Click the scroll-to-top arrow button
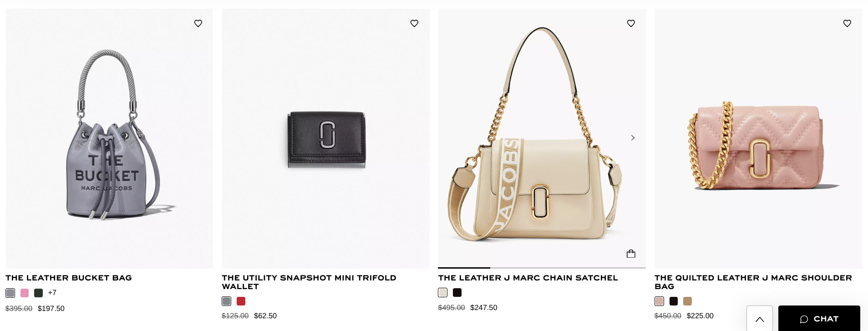The width and height of the screenshot is (868, 331). (760, 319)
